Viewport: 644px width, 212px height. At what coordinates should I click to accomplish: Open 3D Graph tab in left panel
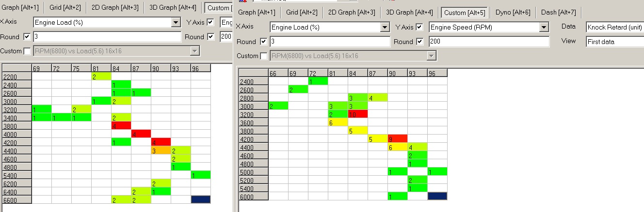point(173,7)
